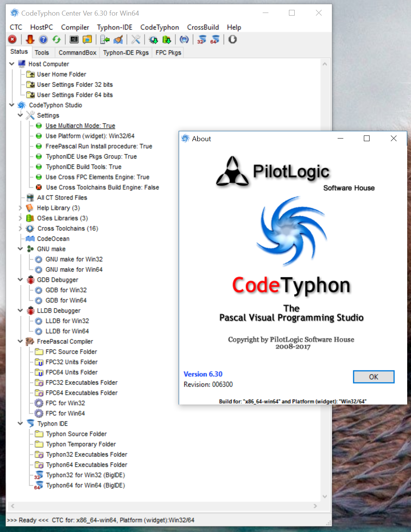Click the red X close icon in toolbar
Image resolution: width=411 pixels, height=532 pixels.
13,39
